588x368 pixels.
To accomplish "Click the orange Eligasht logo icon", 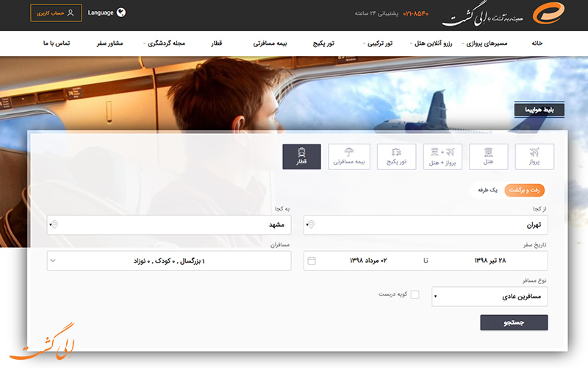I will (x=548, y=13).
